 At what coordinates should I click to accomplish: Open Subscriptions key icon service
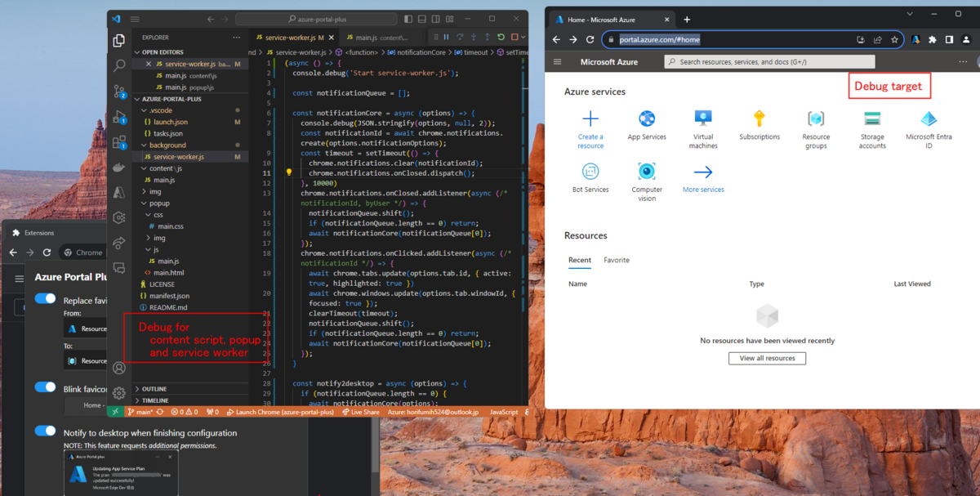[759, 126]
